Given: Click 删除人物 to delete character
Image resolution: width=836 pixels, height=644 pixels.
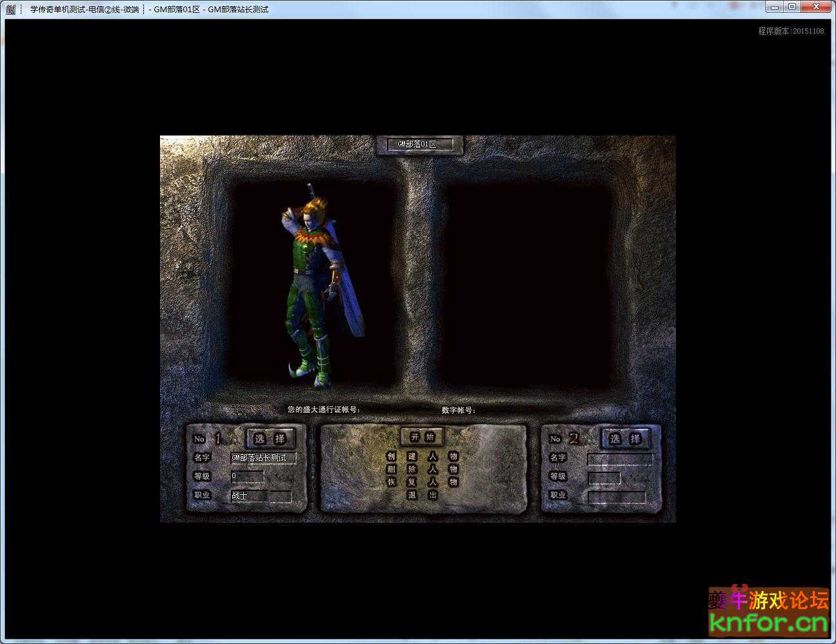Looking at the screenshot, I should click(423, 469).
